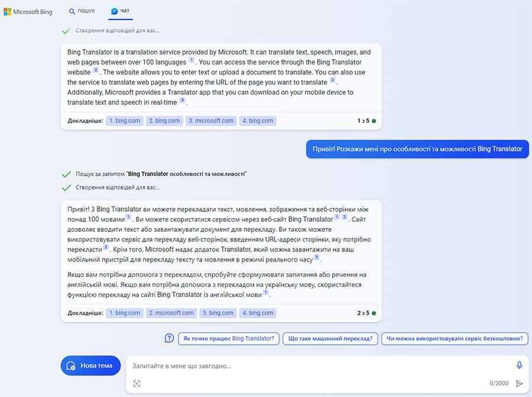
Task: Open '2. microsoft.com' source in the Ukrainian answer
Action: coord(171,313)
